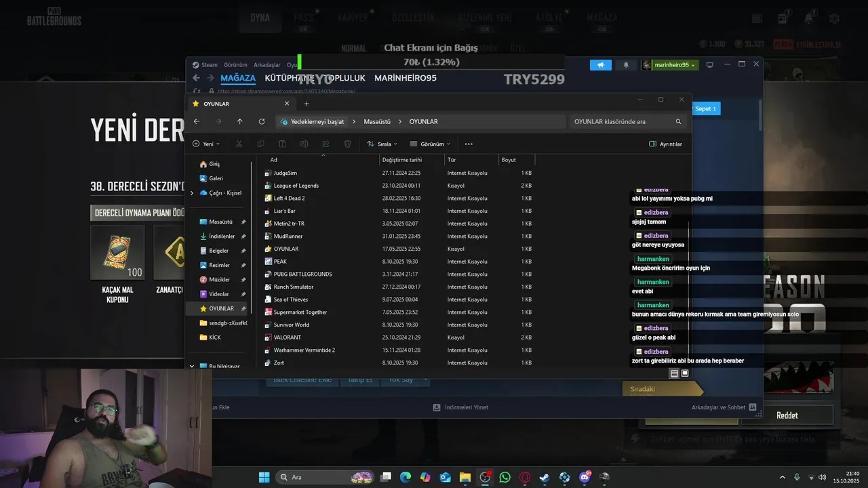Click the Share icon in Explorer toolbar
Screen dimensions: 868x488
click(x=325, y=144)
